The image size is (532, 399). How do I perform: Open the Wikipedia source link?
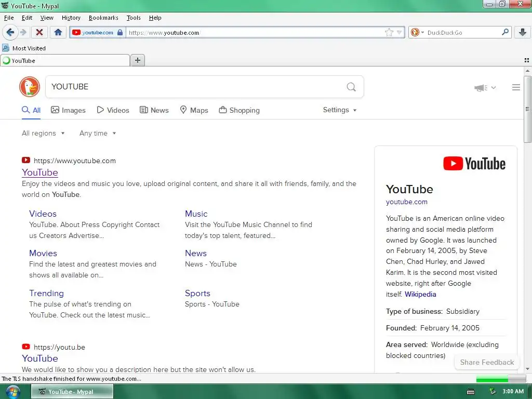coord(420,294)
